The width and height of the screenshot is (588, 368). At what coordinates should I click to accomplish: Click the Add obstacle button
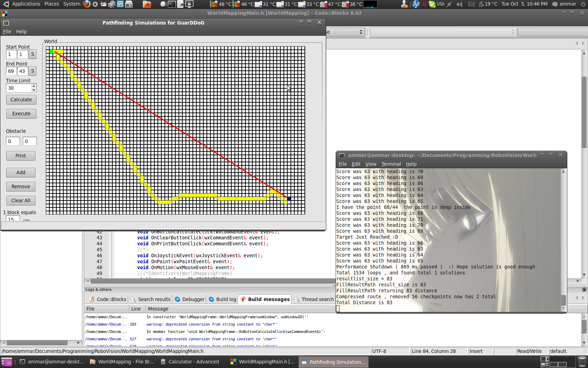pos(21,172)
